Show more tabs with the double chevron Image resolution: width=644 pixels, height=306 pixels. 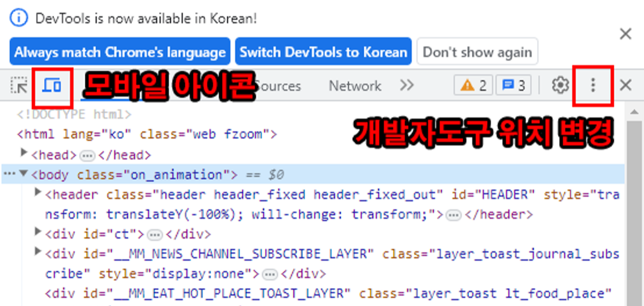coord(407,85)
